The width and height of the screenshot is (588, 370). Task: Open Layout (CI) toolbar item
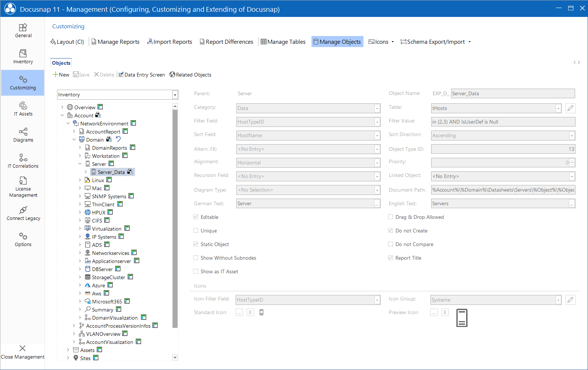(67, 42)
